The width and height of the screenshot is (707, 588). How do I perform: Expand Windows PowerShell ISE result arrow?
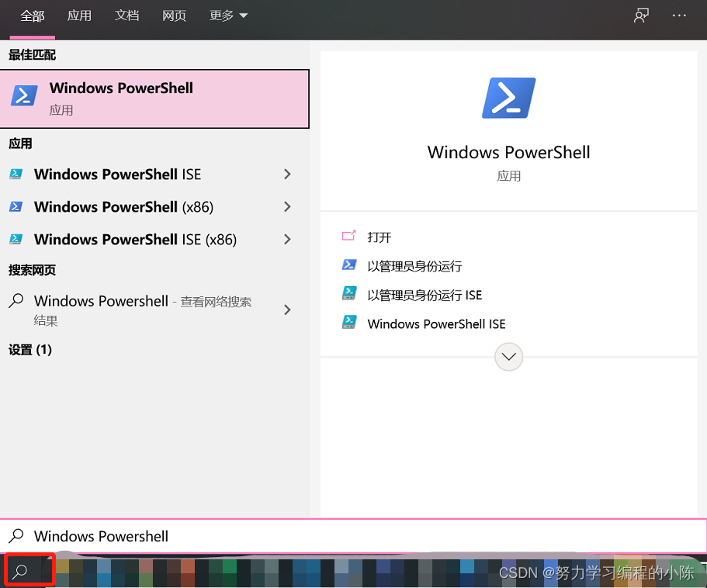pos(287,174)
